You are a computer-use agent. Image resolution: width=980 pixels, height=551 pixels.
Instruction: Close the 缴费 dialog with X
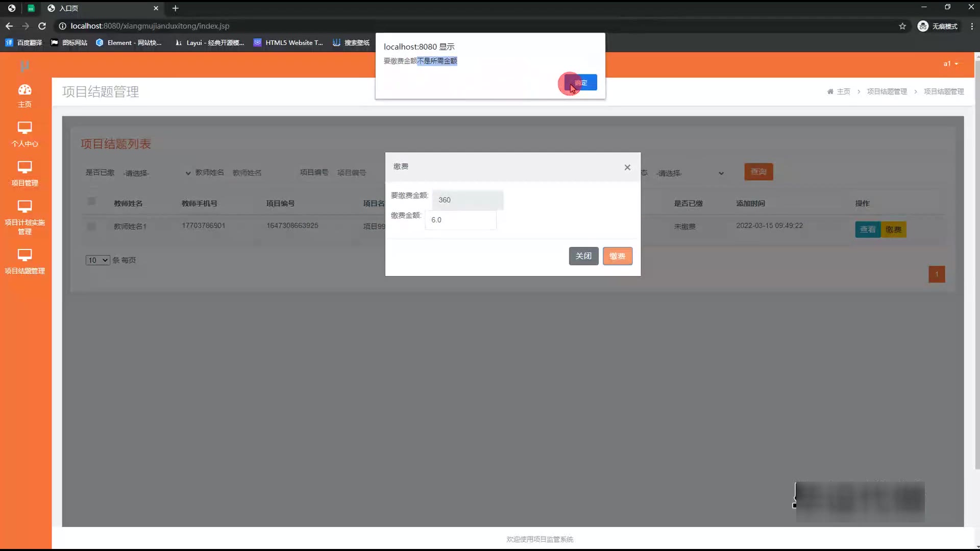[627, 167]
